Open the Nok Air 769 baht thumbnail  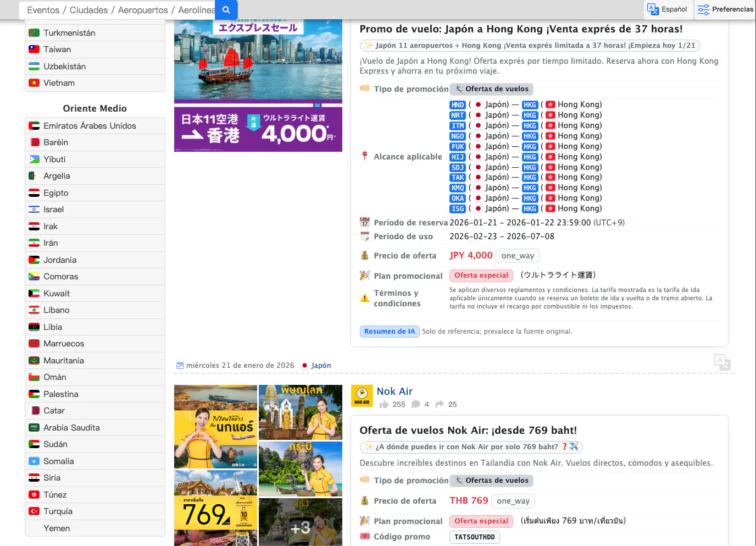[x=215, y=508]
